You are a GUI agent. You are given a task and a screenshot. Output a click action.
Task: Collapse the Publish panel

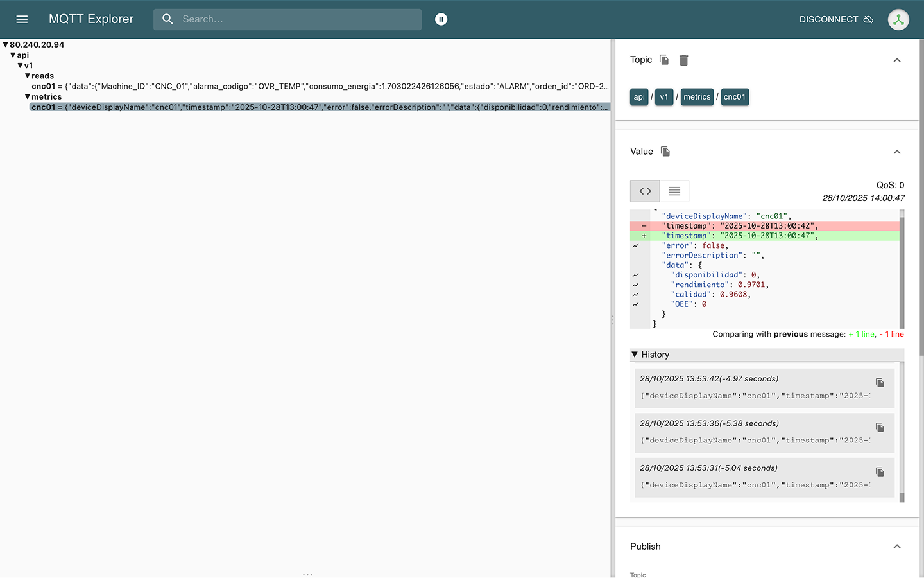897,547
